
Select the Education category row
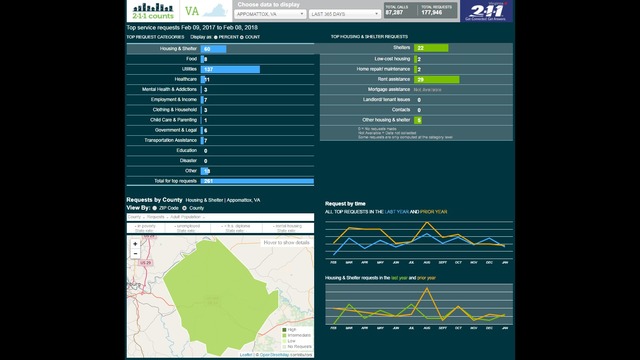[x=220, y=151]
